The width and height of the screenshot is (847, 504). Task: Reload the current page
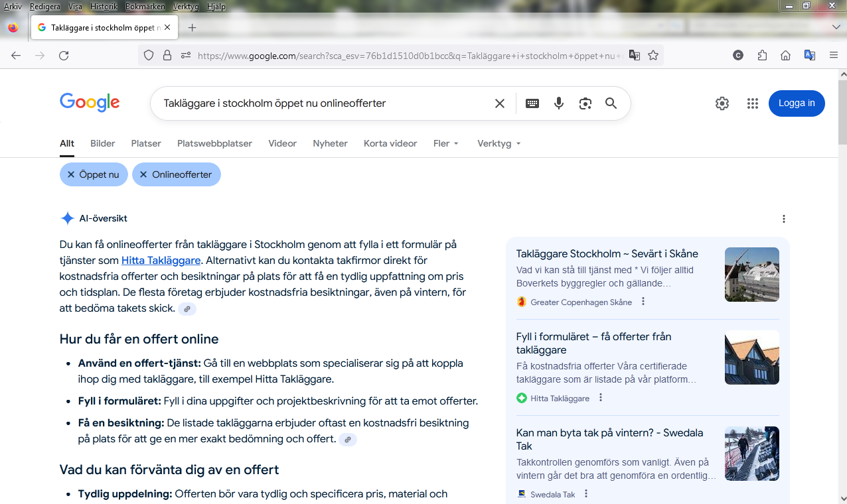tap(64, 56)
